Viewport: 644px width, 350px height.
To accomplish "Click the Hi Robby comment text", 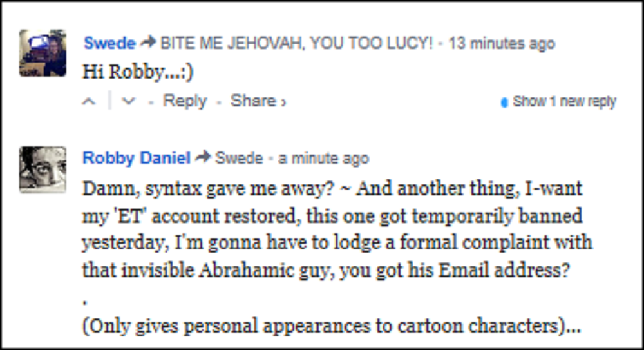I will tap(138, 72).
